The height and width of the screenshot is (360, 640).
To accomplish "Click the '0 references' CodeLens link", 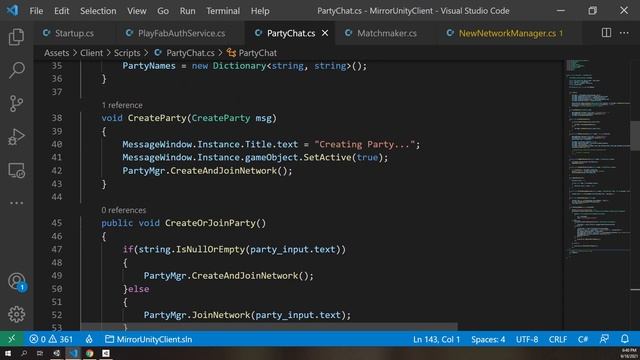I will pyautogui.click(x=124, y=210).
